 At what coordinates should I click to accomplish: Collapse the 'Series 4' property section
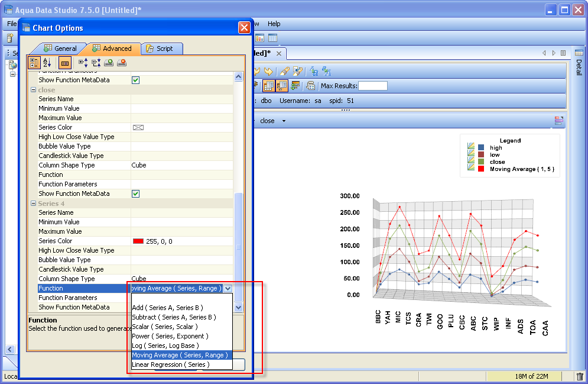pos(33,203)
